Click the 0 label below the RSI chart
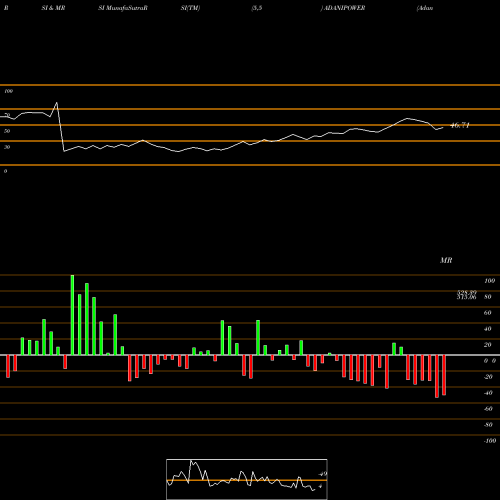This screenshot has width=500, height=500. tap(5, 171)
